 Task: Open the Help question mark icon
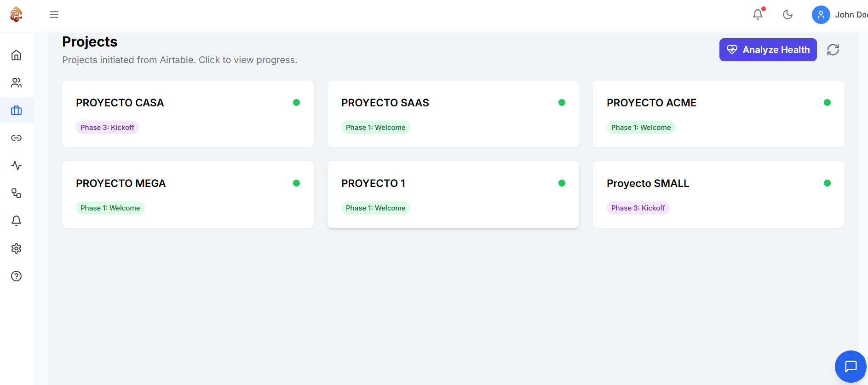(x=17, y=276)
